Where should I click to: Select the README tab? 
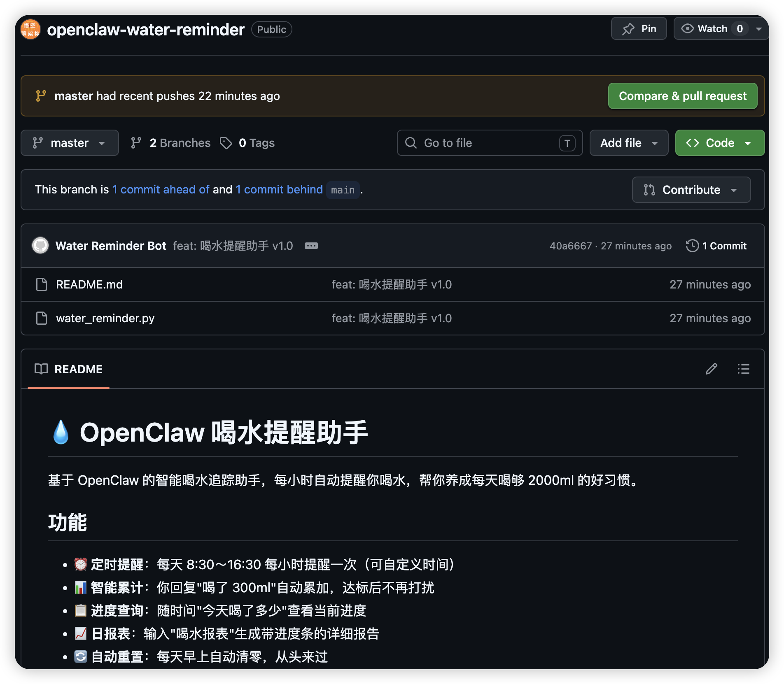[69, 369]
